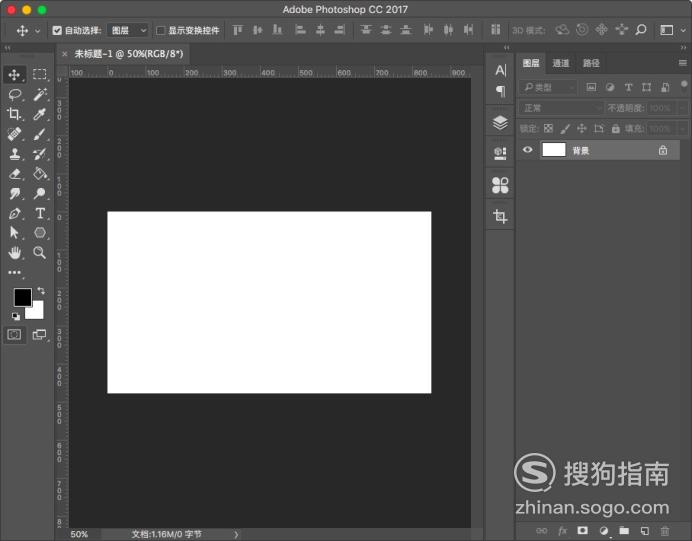
Task: Toggle the layer filtering on/off switch
Action: coord(684,84)
